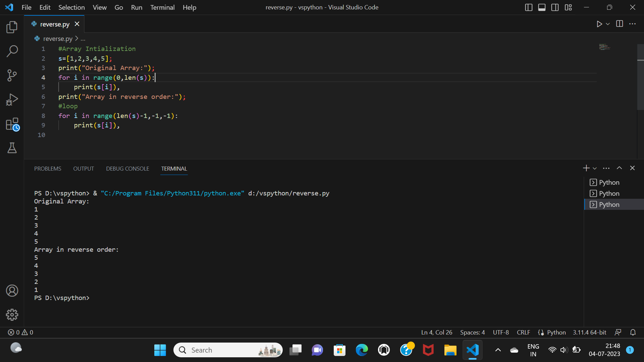The width and height of the screenshot is (644, 362).
Task: Open the Manage gear menu
Action: pyautogui.click(x=12, y=315)
